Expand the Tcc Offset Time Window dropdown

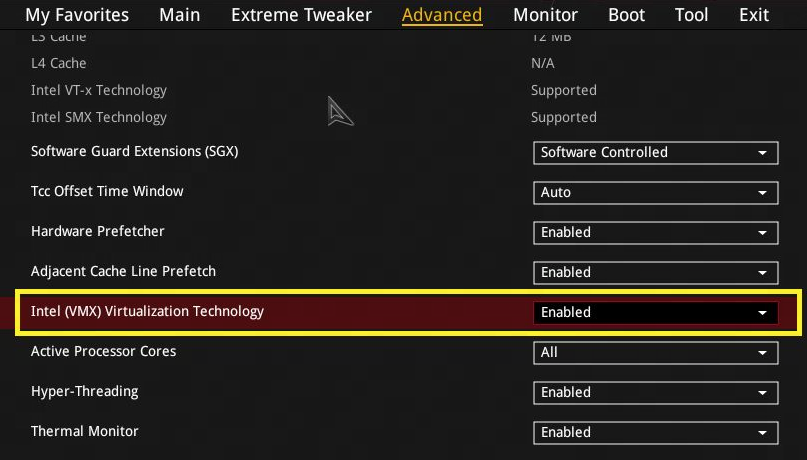(655, 193)
